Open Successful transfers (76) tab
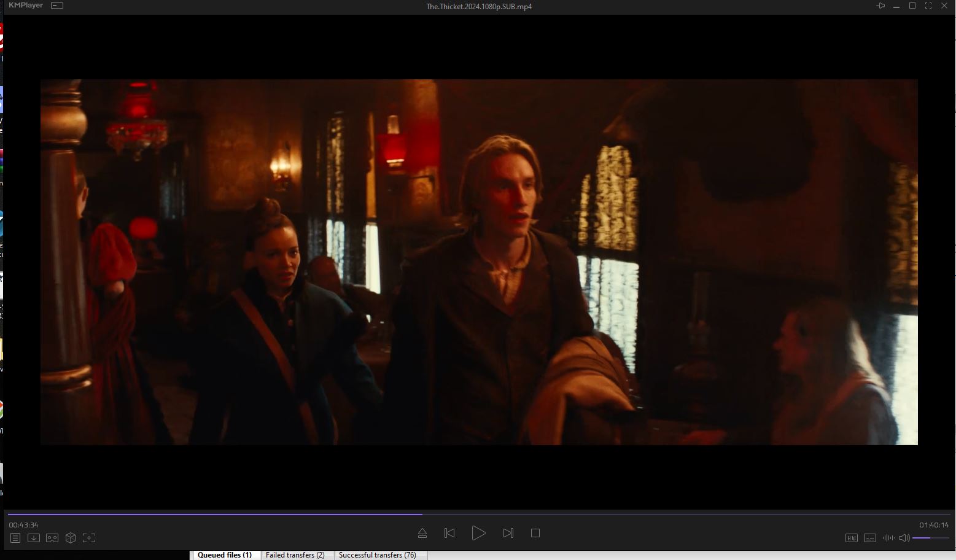Screen dimensions: 956x560 (x=377, y=555)
